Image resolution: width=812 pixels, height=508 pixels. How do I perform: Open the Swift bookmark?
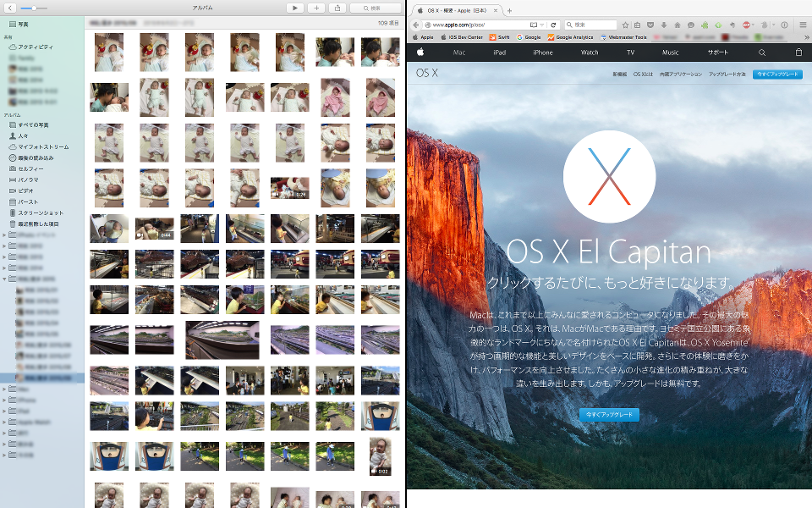click(500, 37)
